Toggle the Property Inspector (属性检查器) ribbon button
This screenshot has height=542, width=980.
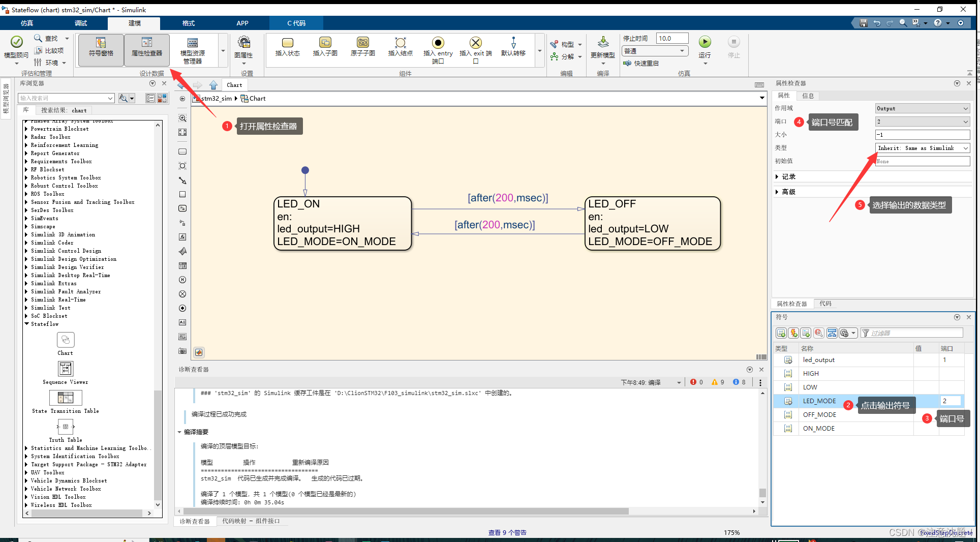click(147, 49)
